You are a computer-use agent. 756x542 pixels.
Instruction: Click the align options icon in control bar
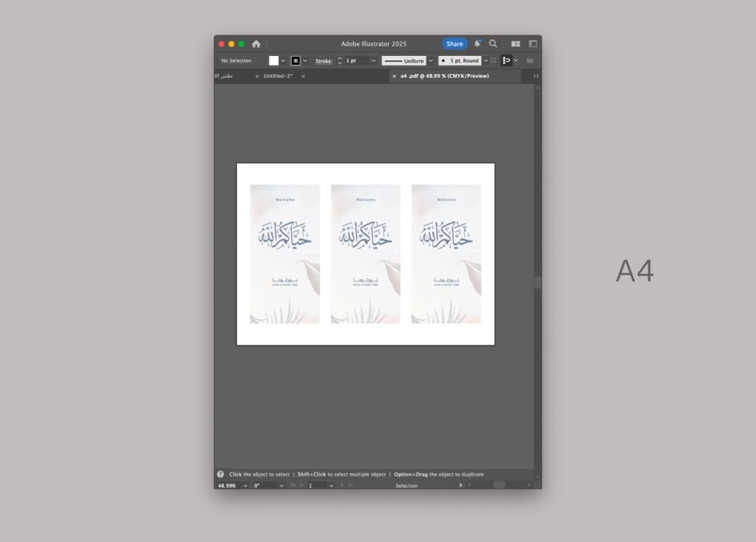(x=507, y=60)
